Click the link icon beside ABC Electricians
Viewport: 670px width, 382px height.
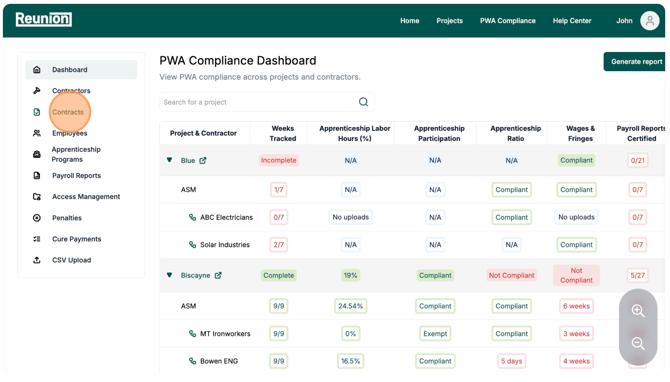tap(192, 217)
